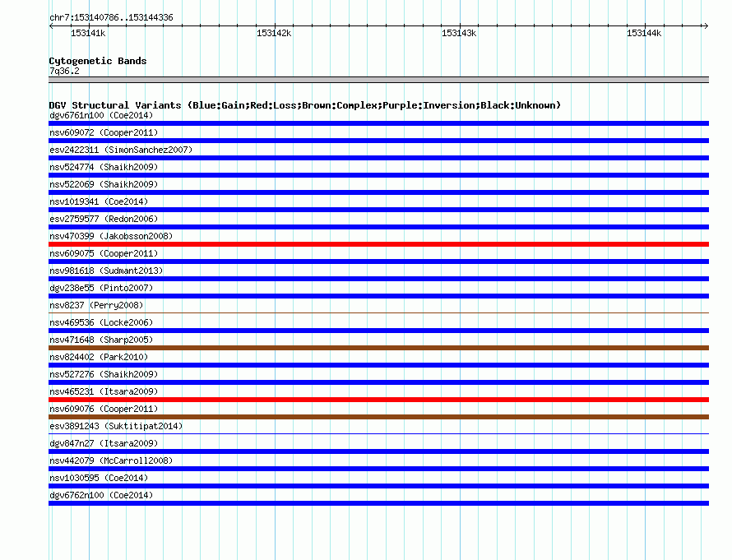Click the right arrow end of ruler

point(706,25)
